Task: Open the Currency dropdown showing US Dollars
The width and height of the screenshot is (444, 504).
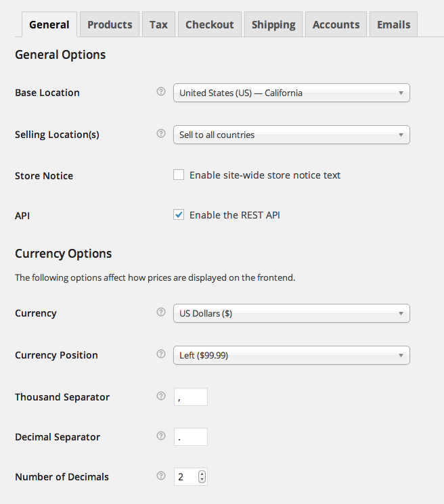Action: tap(291, 313)
